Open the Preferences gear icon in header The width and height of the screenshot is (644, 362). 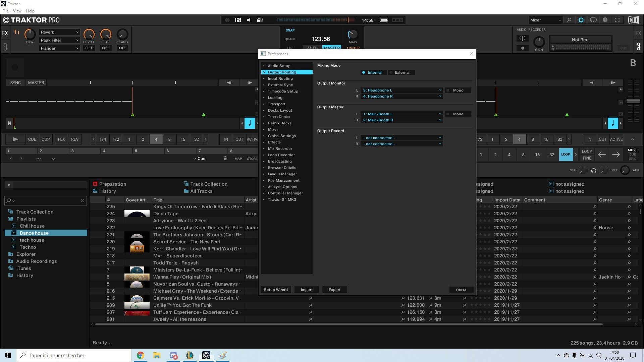pos(581,20)
